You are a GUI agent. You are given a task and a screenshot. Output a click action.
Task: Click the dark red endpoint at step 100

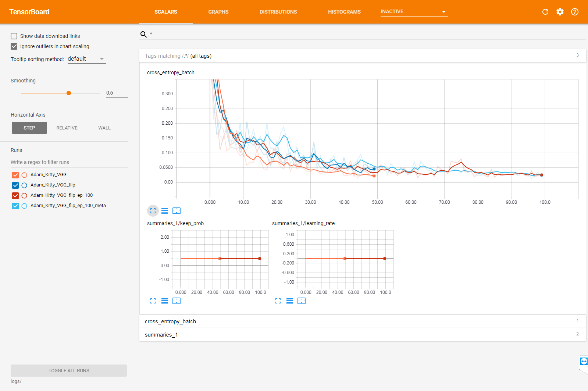point(542,175)
